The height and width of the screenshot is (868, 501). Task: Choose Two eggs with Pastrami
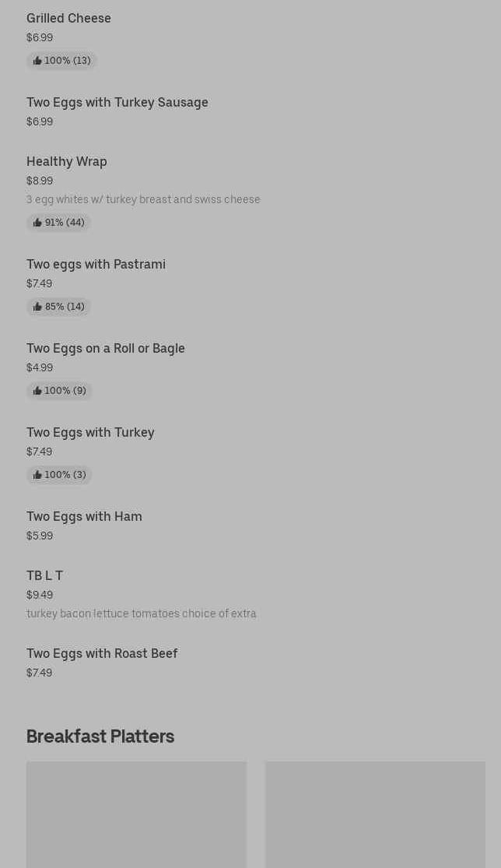pyautogui.click(x=96, y=264)
